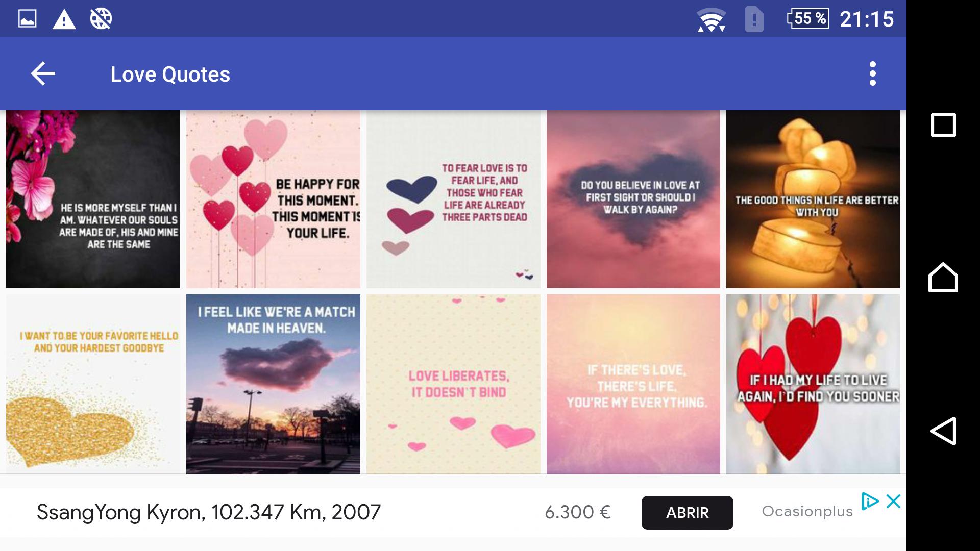Open the 'To fear love' quote image
Screen dimensions: 980x551
pyautogui.click(x=453, y=199)
